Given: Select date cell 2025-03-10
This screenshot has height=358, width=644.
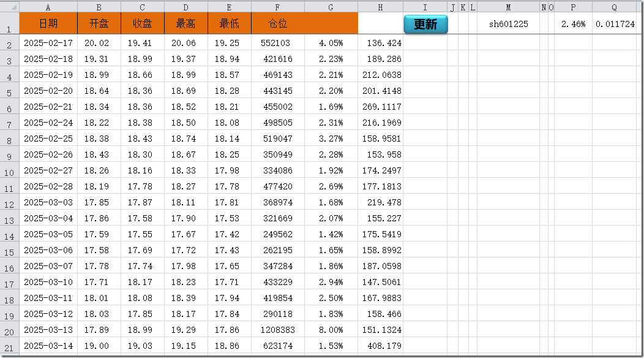Looking at the screenshot, I should (48, 282).
